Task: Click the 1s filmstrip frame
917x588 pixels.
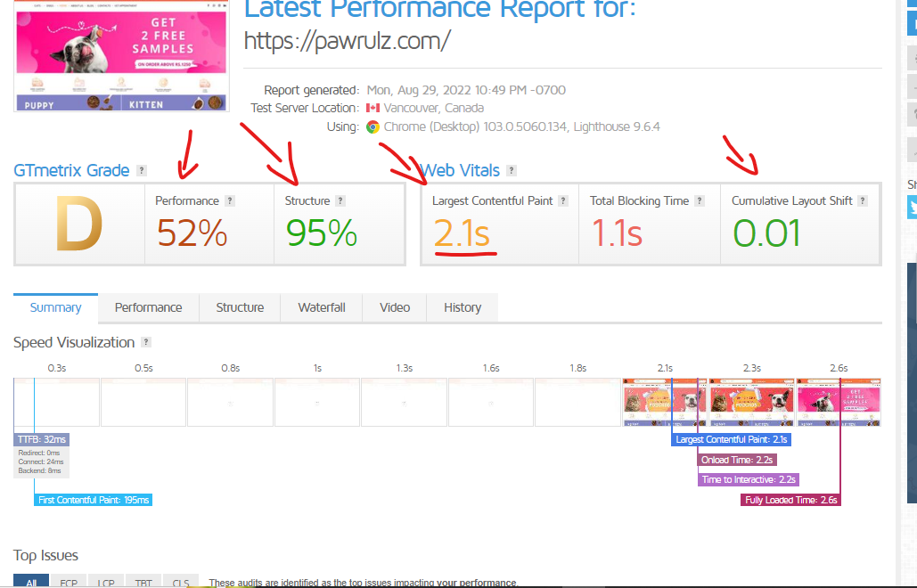Action: pyautogui.click(x=317, y=402)
